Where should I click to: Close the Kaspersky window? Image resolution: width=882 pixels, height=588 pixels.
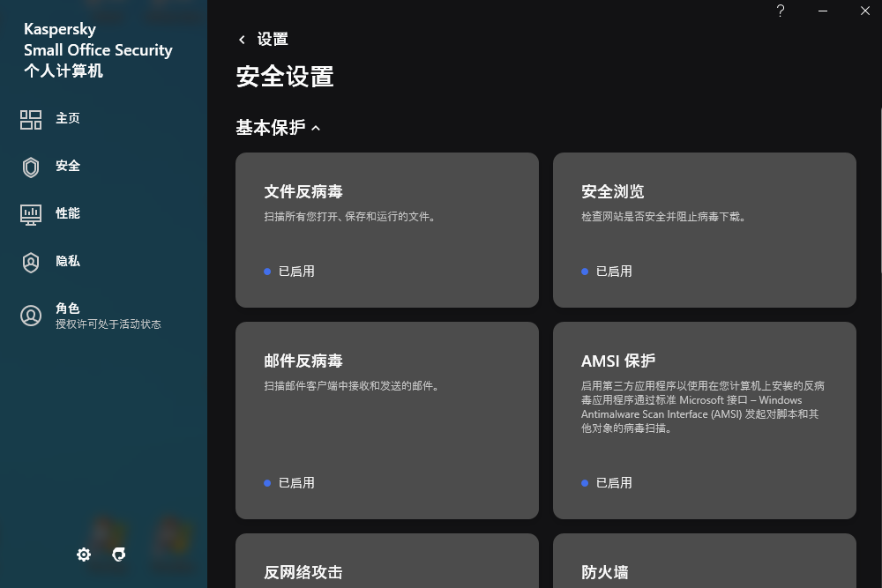(865, 11)
